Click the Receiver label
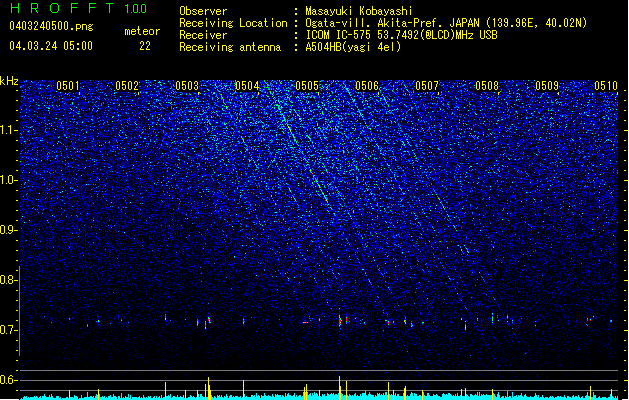The image size is (629, 400). [x=203, y=35]
